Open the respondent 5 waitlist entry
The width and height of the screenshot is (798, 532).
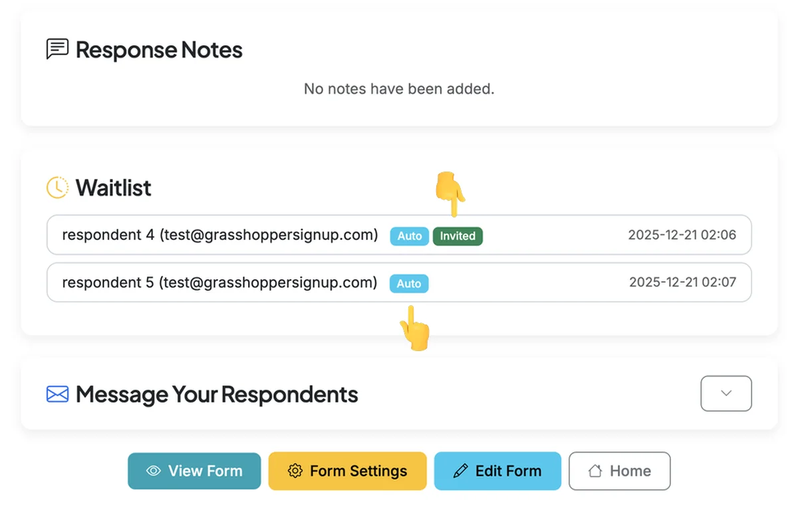[x=399, y=283]
